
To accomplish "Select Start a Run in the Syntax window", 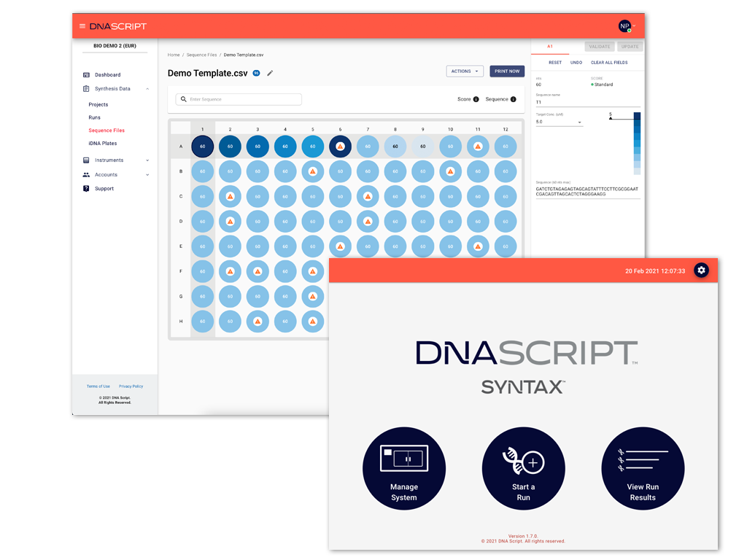I will (524, 469).
